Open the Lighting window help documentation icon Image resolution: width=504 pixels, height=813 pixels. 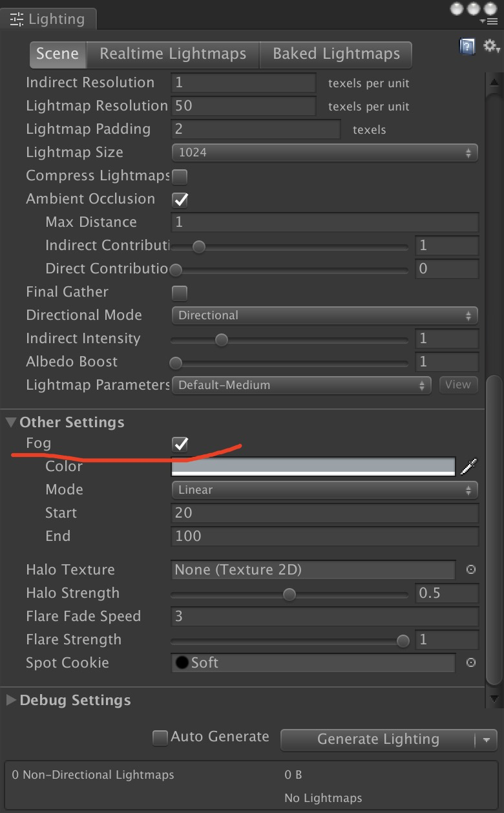[x=467, y=46]
